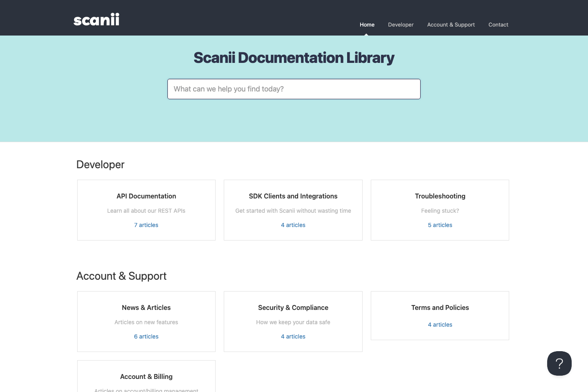Click the scanii logo
588x392 pixels.
96,19
